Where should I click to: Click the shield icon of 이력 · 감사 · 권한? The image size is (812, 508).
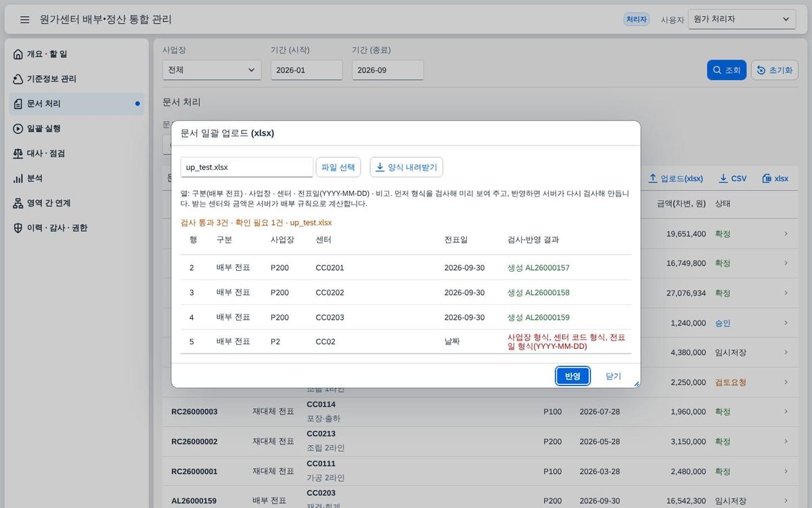click(x=18, y=228)
